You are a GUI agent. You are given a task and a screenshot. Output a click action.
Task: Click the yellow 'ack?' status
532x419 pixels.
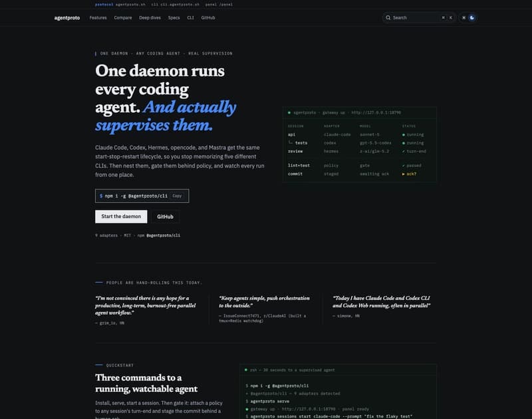point(409,174)
